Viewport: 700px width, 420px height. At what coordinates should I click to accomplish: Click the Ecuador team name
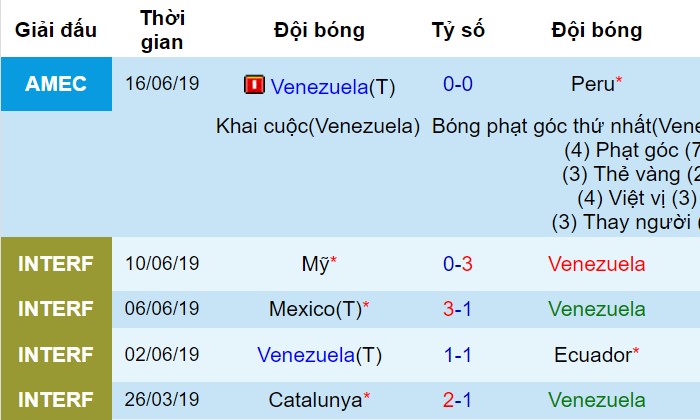point(591,354)
